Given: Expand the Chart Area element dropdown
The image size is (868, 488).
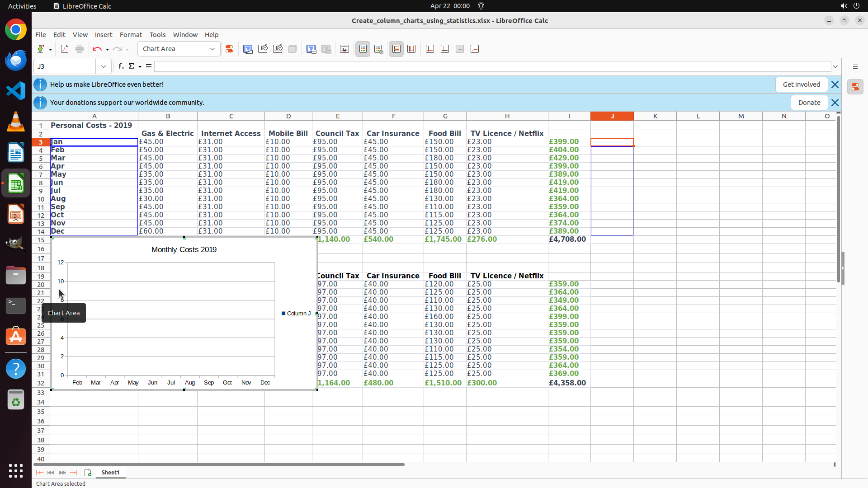Looking at the screenshot, I should click(212, 49).
